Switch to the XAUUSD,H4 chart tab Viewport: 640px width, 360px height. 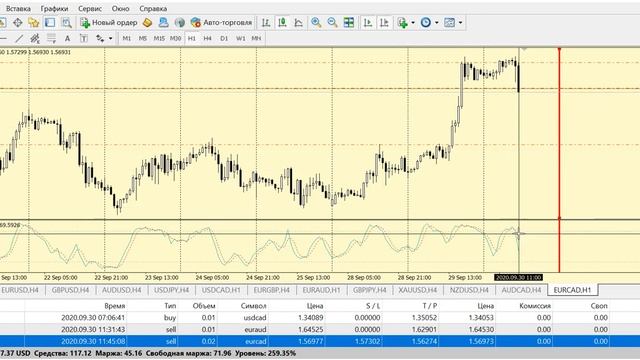418,290
